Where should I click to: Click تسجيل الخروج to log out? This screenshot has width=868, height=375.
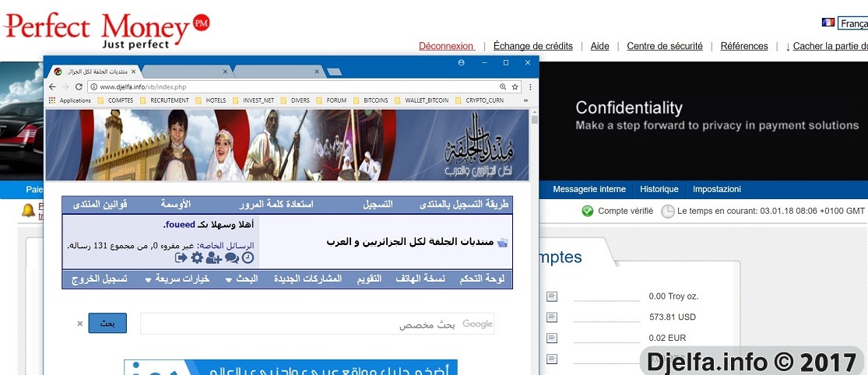(x=100, y=279)
